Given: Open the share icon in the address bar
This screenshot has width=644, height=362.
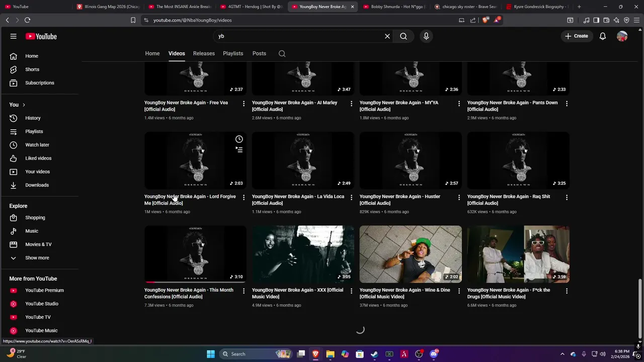Looking at the screenshot, I should point(473,20).
